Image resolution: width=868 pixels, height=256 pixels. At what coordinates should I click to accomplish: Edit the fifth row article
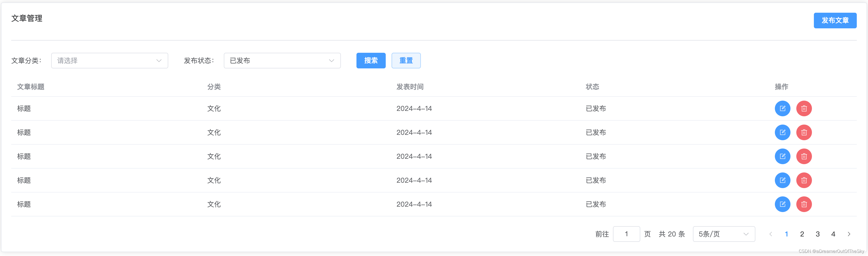782,204
